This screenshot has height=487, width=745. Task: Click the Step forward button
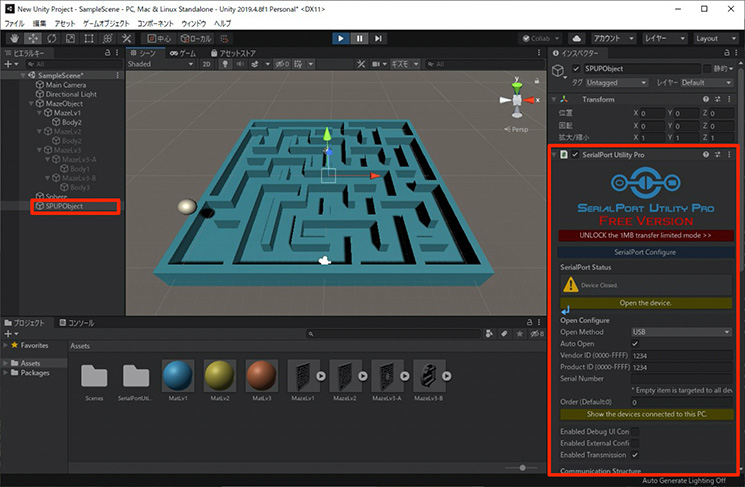click(378, 38)
